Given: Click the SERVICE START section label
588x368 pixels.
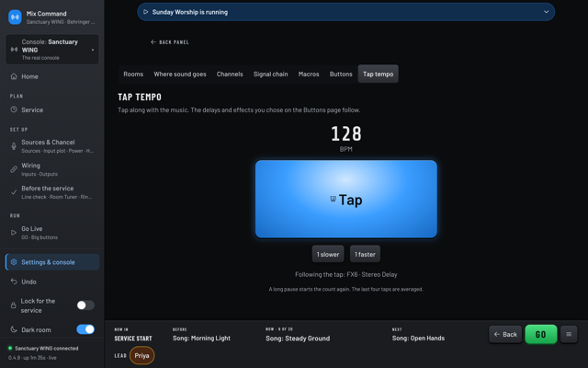Looking at the screenshot, I should click(x=133, y=339).
